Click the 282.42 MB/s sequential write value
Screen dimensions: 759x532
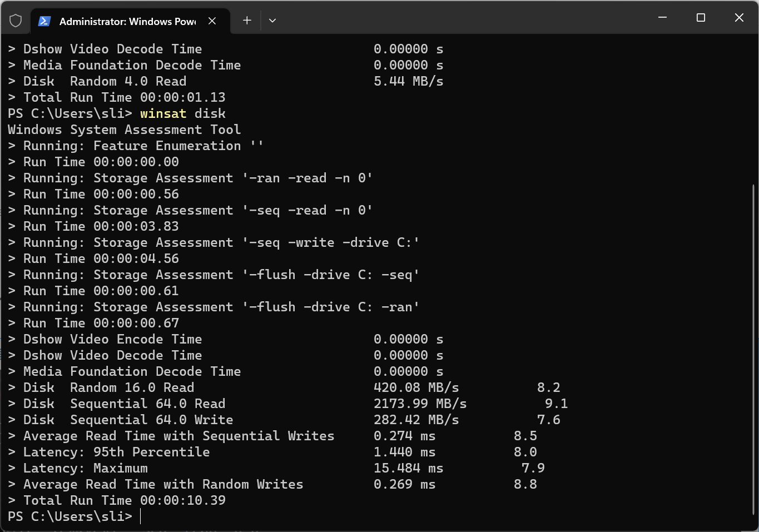[416, 420]
